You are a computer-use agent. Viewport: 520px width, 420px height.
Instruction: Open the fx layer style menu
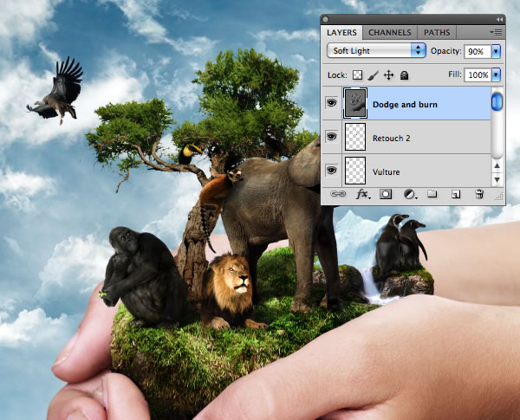(x=363, y=194)
